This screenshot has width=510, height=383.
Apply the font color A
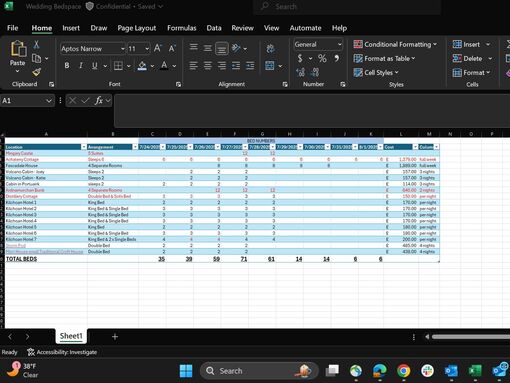pyautogui.click(x=164, y=65)
